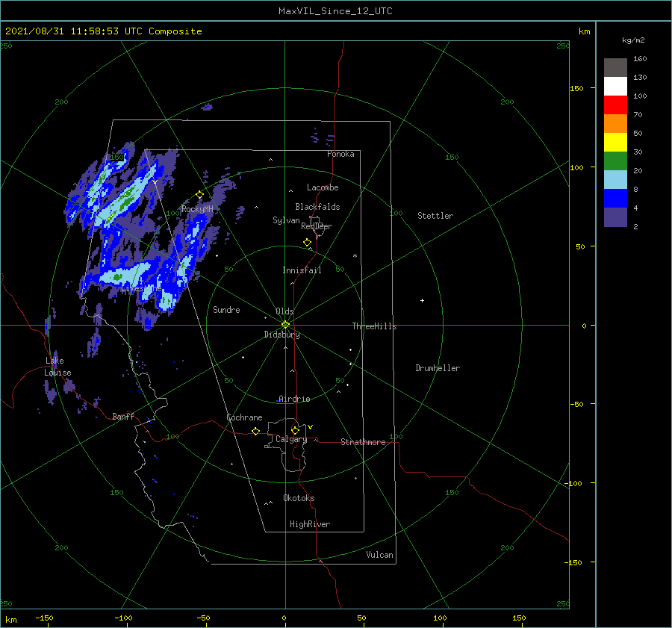Click the MaxVIL_Since_12_UTC title
Screen dimensions: 672x628
(335, 11)
